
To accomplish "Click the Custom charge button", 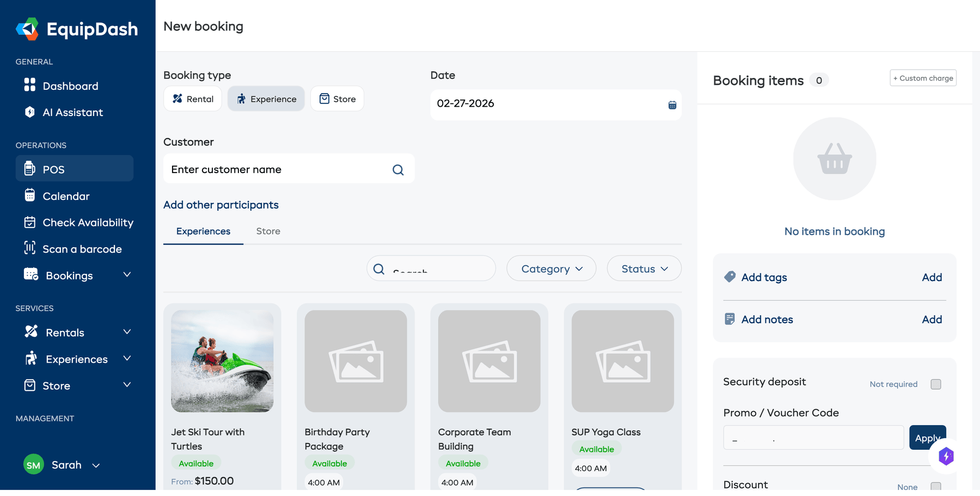I will click(x=923, y=78).
